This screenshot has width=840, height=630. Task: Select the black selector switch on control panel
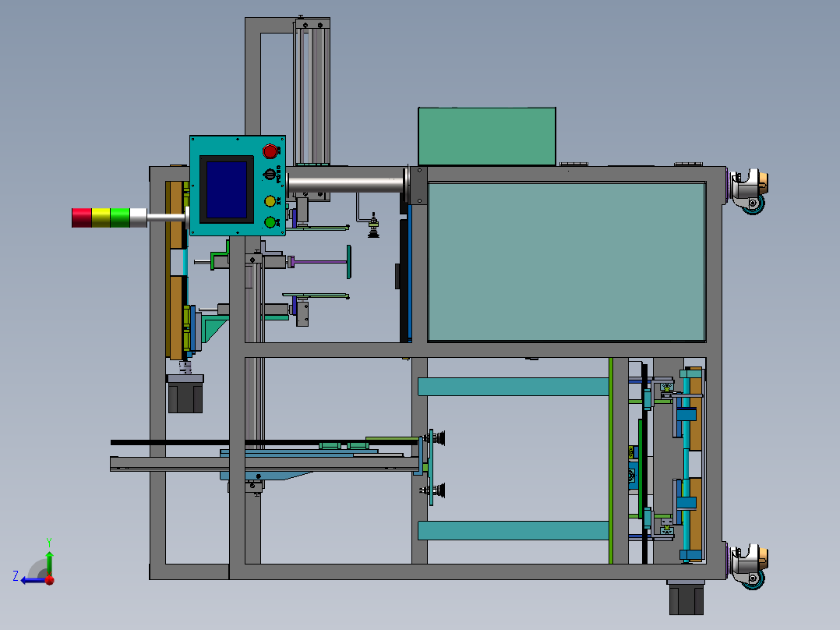pos(270,175)
